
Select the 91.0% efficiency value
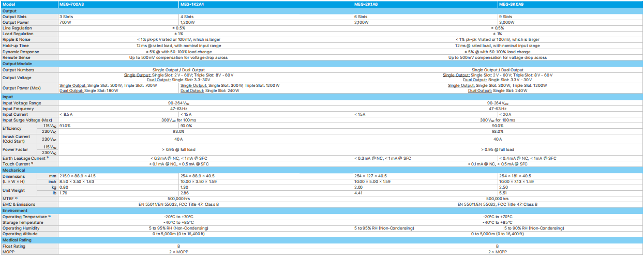pos(65,126)
